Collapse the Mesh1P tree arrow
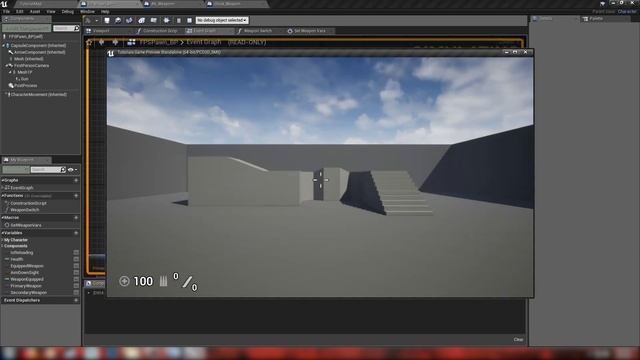The image size is (640, 360). point(10,72)
